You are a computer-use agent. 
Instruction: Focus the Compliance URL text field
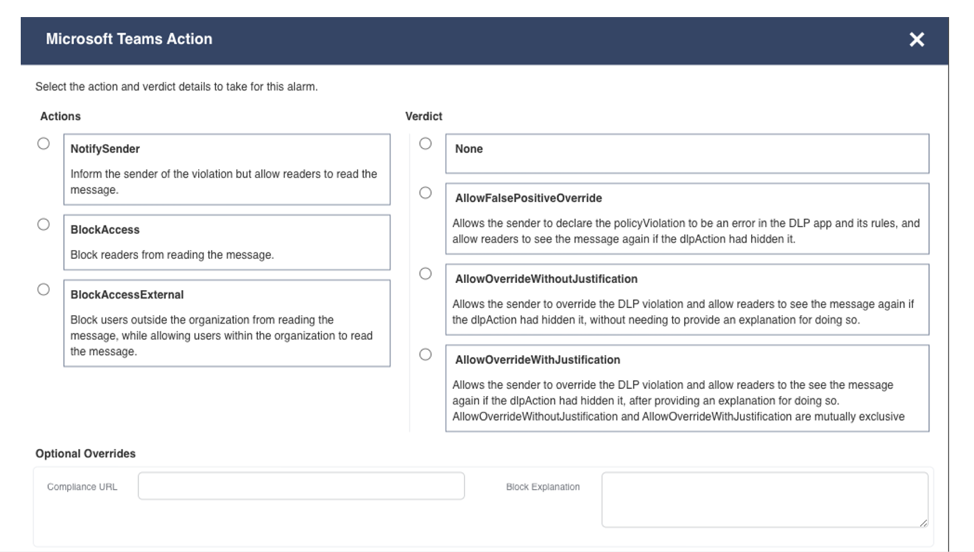[x=301, y=486]
